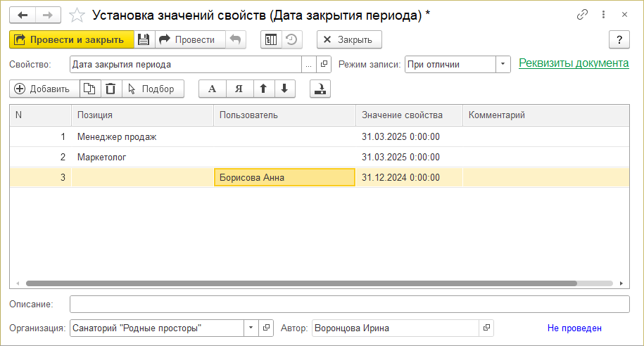Viewport: 644px width, 346px height.
Task: Delete row using the trash icon
Action: (111, 89)
